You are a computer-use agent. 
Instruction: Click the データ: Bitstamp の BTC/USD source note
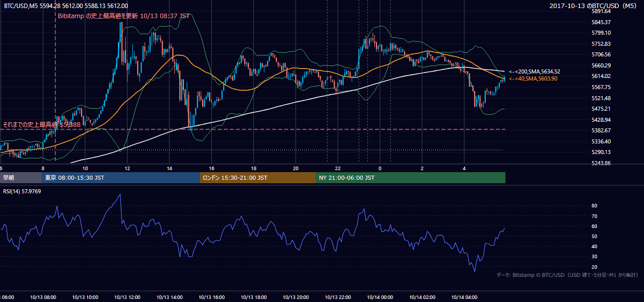567,275
